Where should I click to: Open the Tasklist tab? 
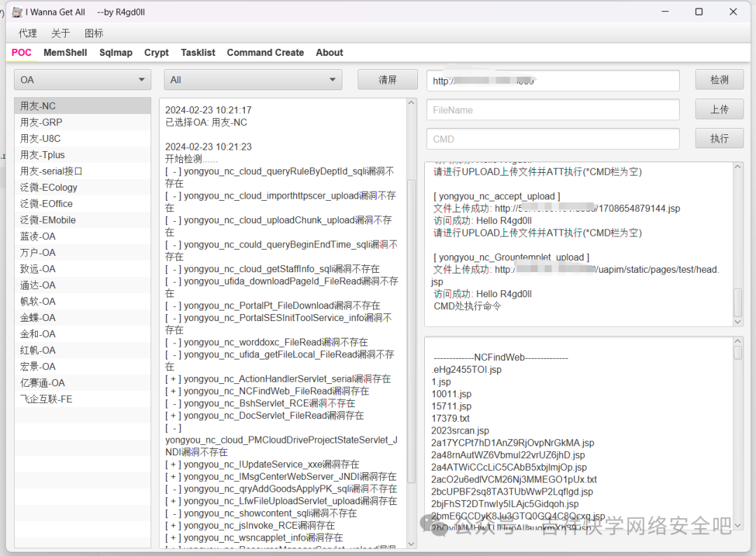(198, 52)
